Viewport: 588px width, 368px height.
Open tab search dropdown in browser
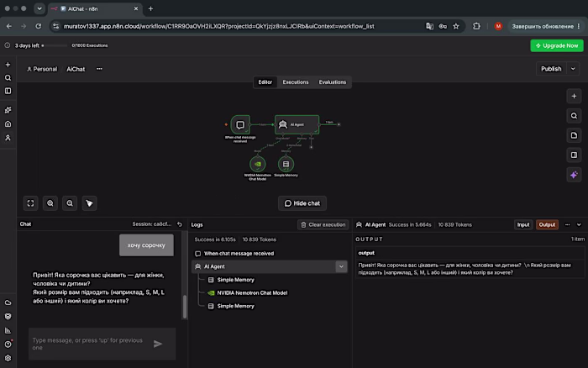(39, 8)
